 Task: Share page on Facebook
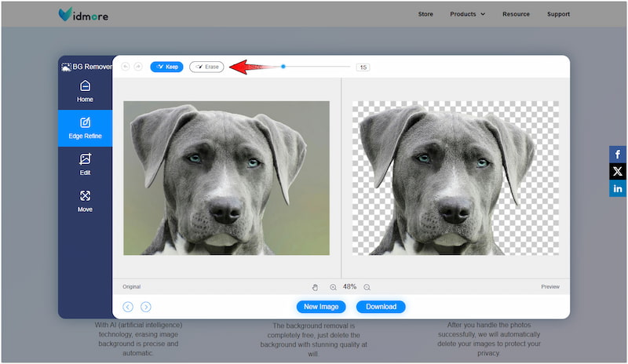[x=618, y=155]
